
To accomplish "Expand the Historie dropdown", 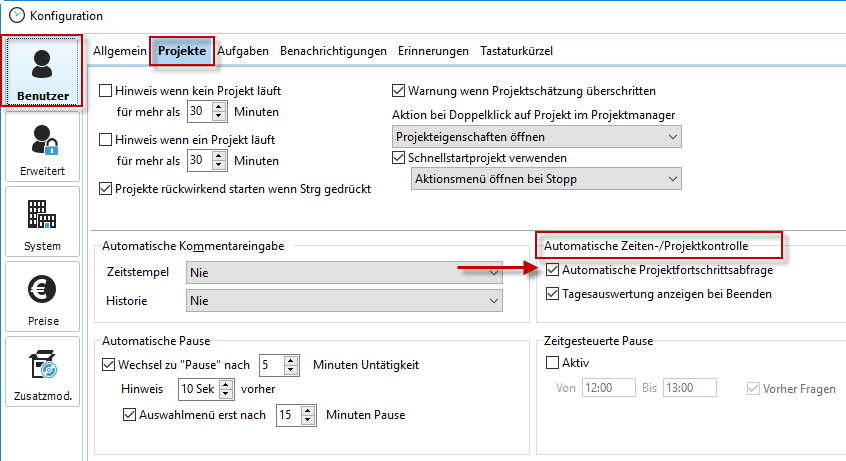I will [x=344, y=300].
